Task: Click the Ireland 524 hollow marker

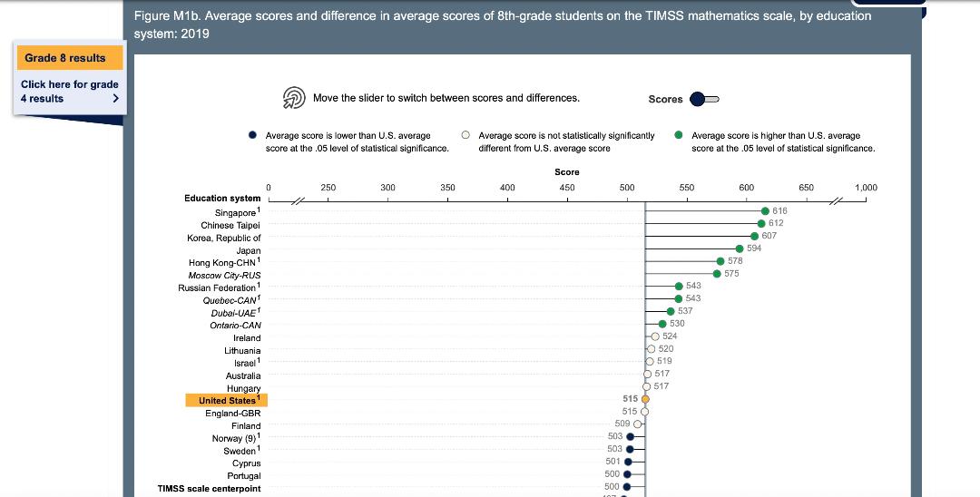Action: 655,336
